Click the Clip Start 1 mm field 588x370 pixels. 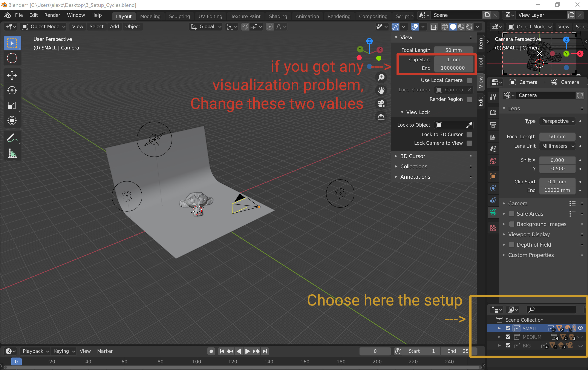click(x=453, y=60)
